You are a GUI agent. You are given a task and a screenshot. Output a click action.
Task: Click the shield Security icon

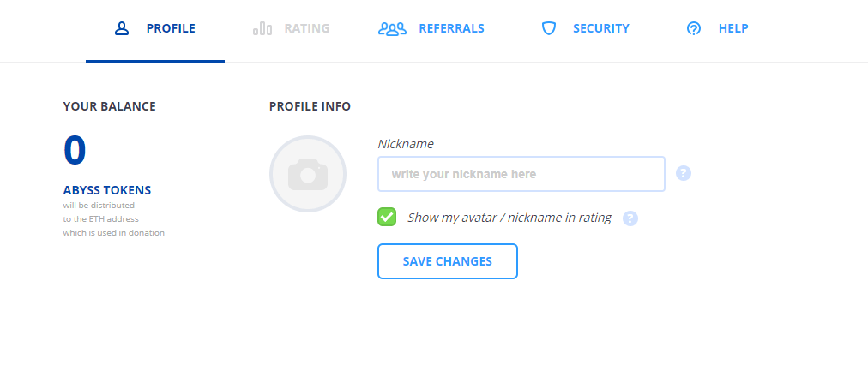(549, 28)
